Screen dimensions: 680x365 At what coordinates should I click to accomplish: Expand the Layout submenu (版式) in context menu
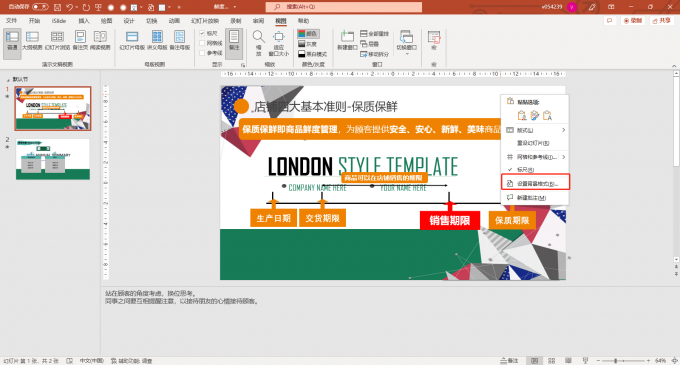click(x=535, y=130)
